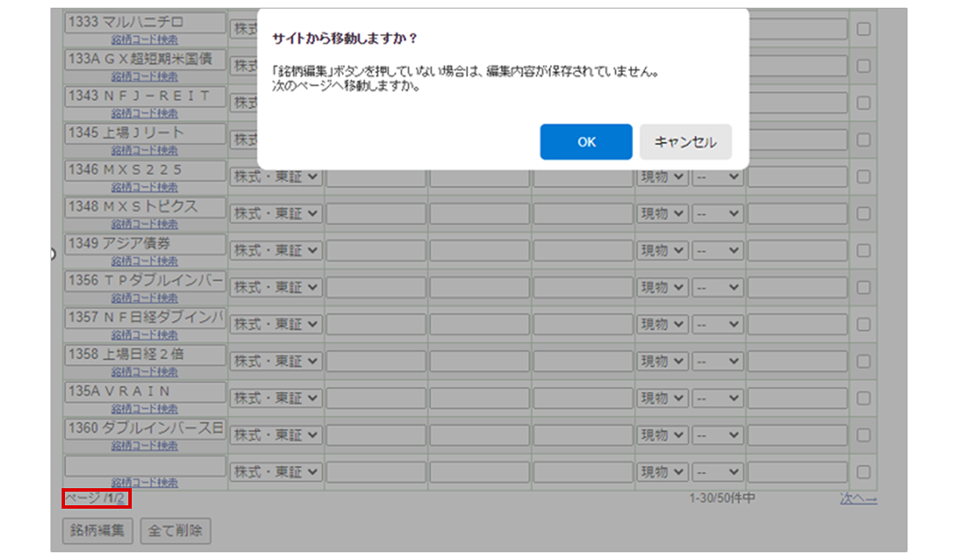Open 株式・東証 dropdown for 1348 ＭＸＳトピクス

pos(275,214)
